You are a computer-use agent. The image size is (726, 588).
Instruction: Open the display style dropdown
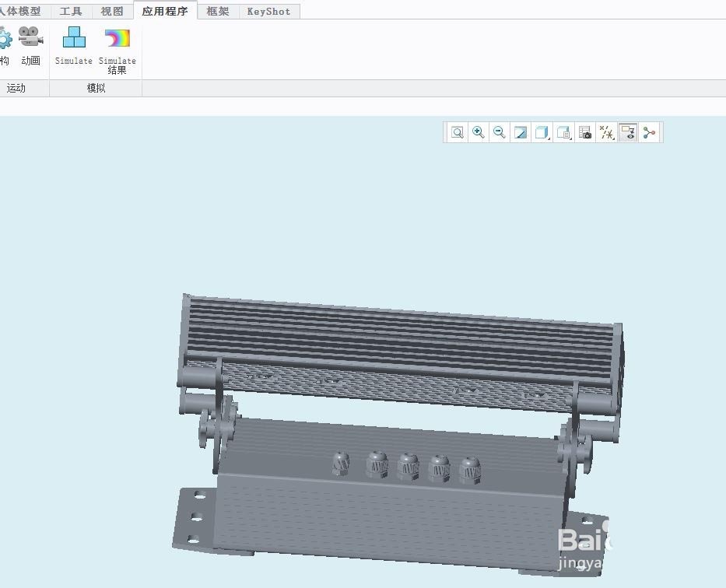click(542, 132)
